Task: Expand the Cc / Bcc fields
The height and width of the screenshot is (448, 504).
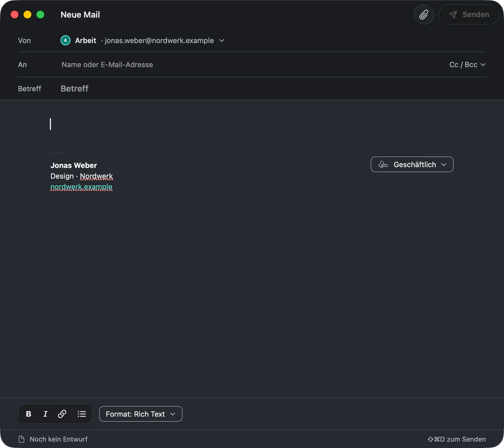Action: [467, 65]
